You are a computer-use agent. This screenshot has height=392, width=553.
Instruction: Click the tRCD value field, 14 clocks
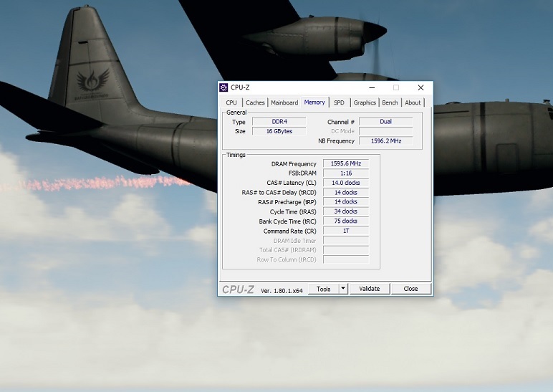pyautogui.click(x=346, y=192)
